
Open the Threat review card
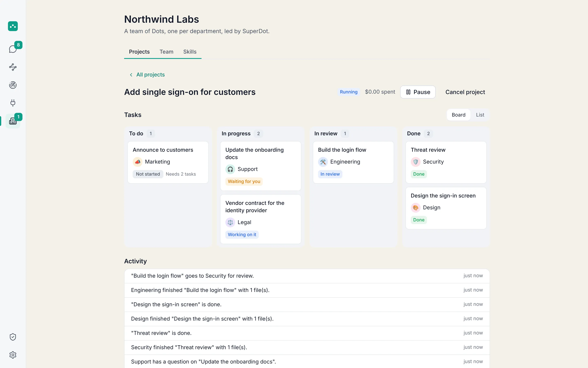coord(446,162)
